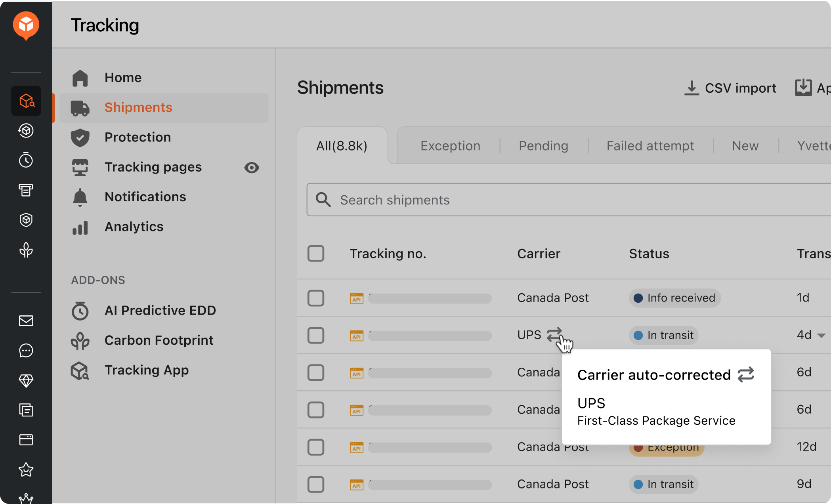Open the email envelope rail icon

26,321
